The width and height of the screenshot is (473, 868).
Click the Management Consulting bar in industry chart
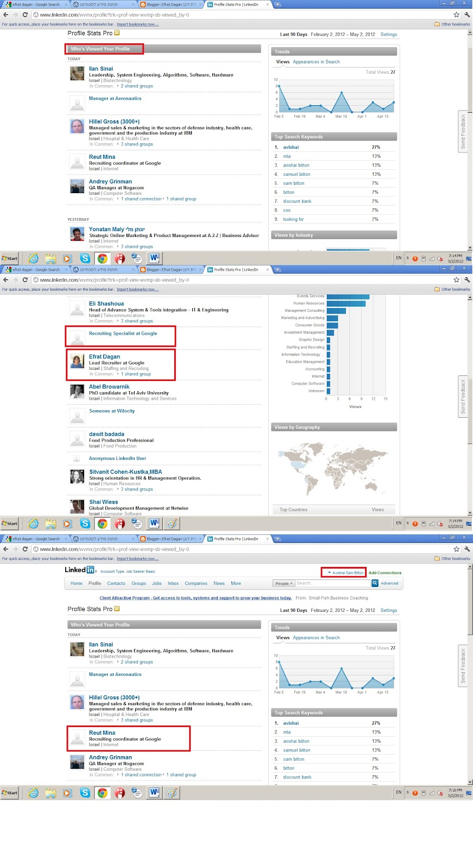pos(337,311)
